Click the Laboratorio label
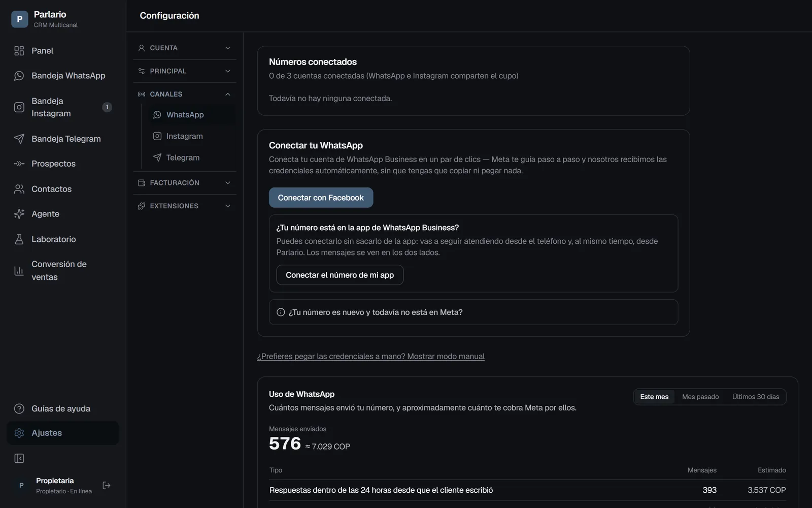Image resolution: width=812 pixels, height=508 pixels. [x=54, y=239]
